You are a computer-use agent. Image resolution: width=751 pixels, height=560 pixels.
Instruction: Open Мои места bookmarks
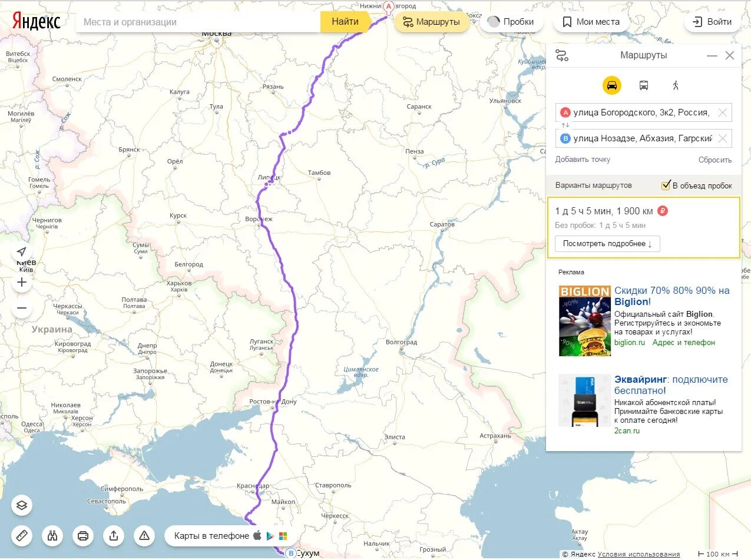pyautogui.click(x=591, y=22)
